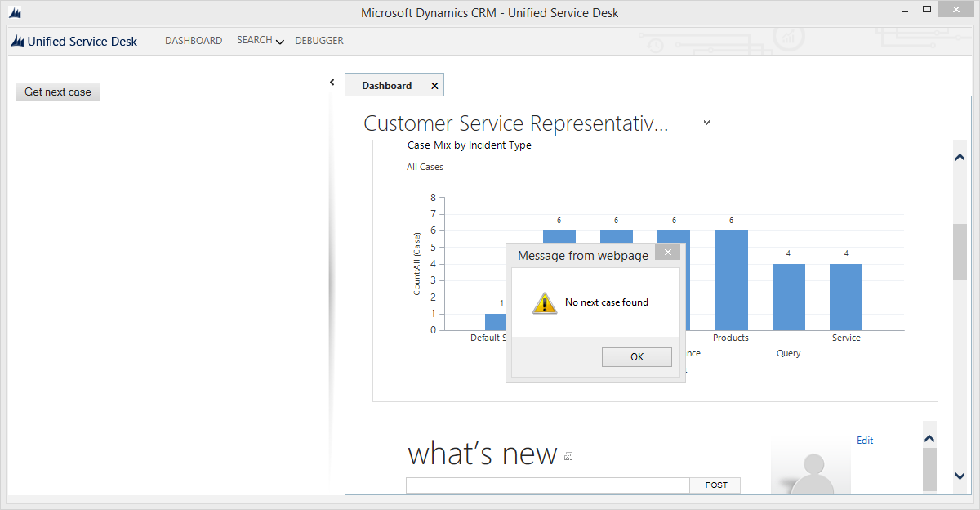This screenshot has width=980, height=510.
Task: Select the Dashboard tab
Action: point(387,86)
